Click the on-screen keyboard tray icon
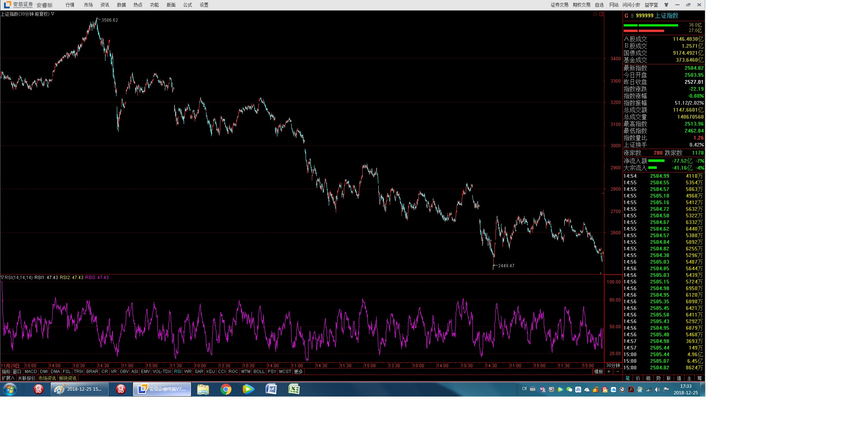This screenshot has height=434, width=868. click(x=533, y=389)
